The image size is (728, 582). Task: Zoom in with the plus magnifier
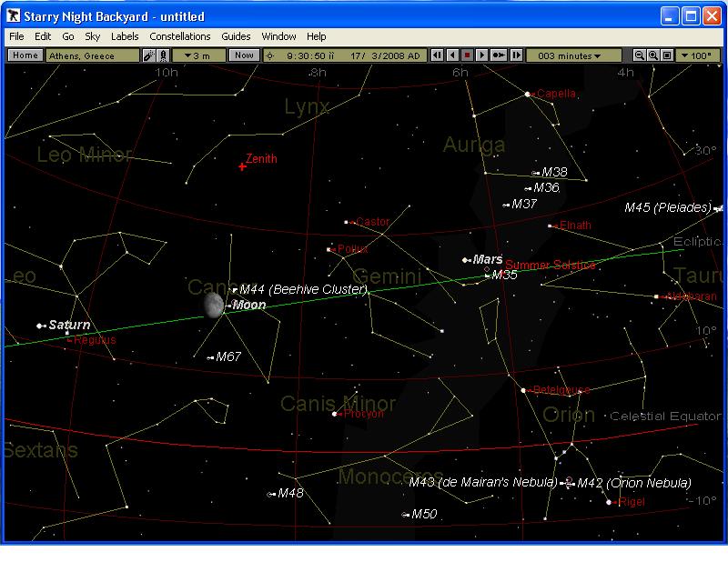[x=653, y=55]
